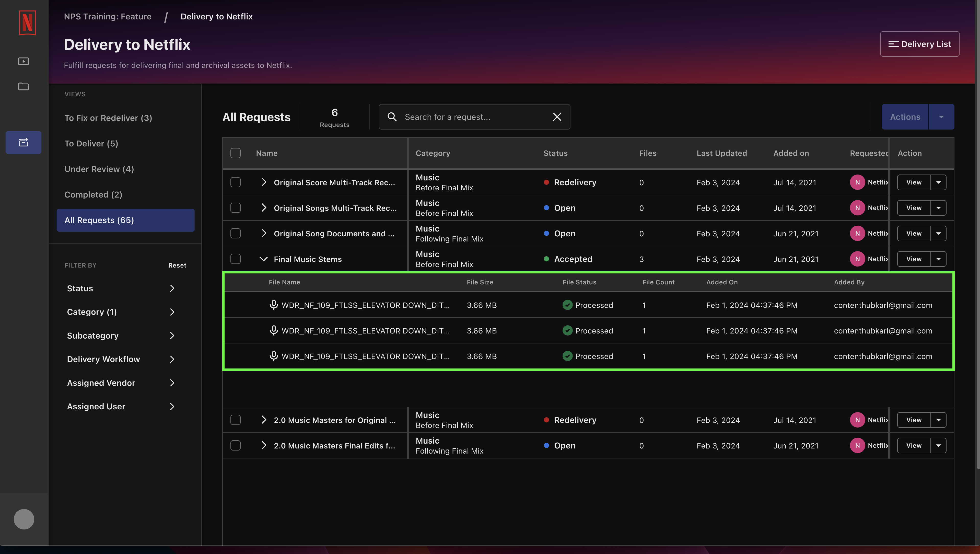Click the Netflix avatar in Final Music Stems row
Image resolution: width=980 pixels, height=554 pixels.
857,259
